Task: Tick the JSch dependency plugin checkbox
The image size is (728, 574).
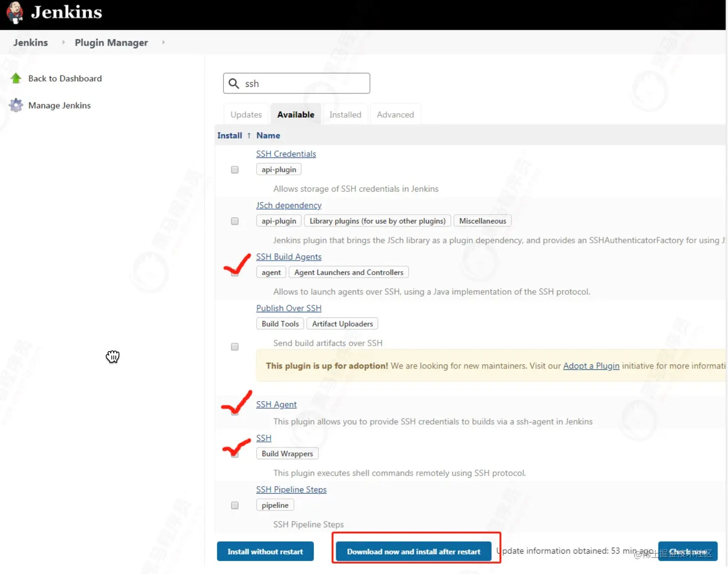Action: click(x=235, y=221)
